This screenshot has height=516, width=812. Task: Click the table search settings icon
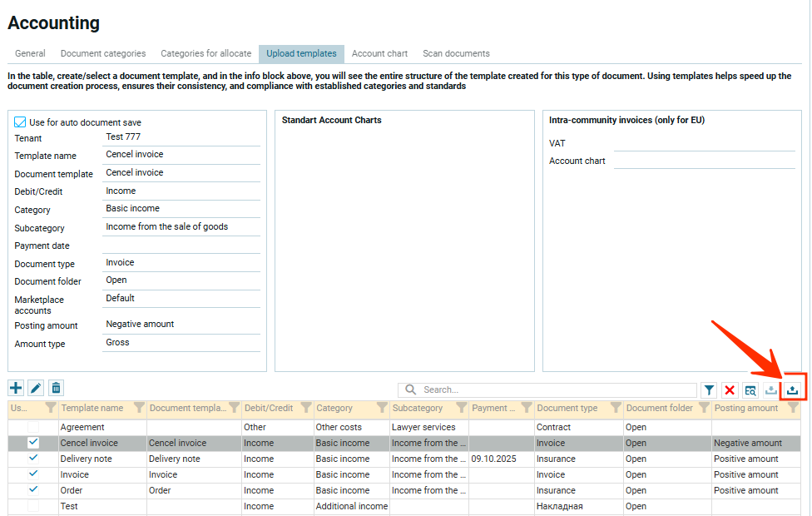[x=750, y=389]
